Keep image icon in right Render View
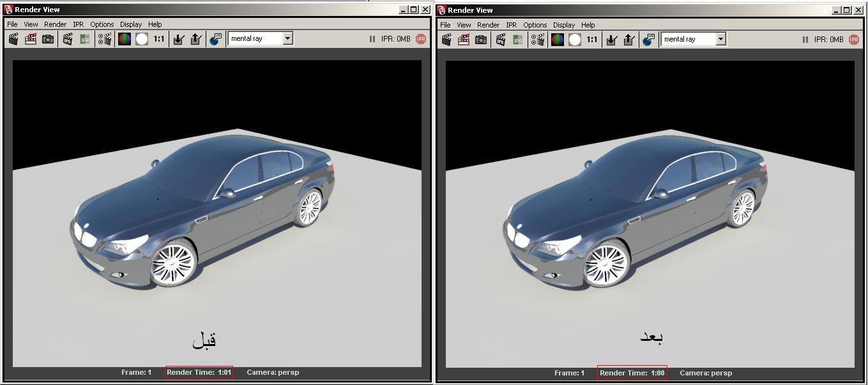 [x=612, y=39]
